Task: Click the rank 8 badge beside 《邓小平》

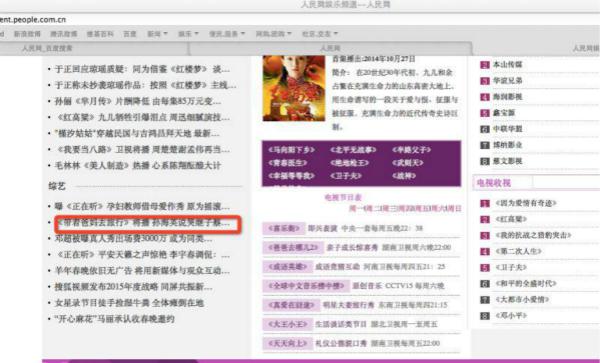Action: (485, 316)
